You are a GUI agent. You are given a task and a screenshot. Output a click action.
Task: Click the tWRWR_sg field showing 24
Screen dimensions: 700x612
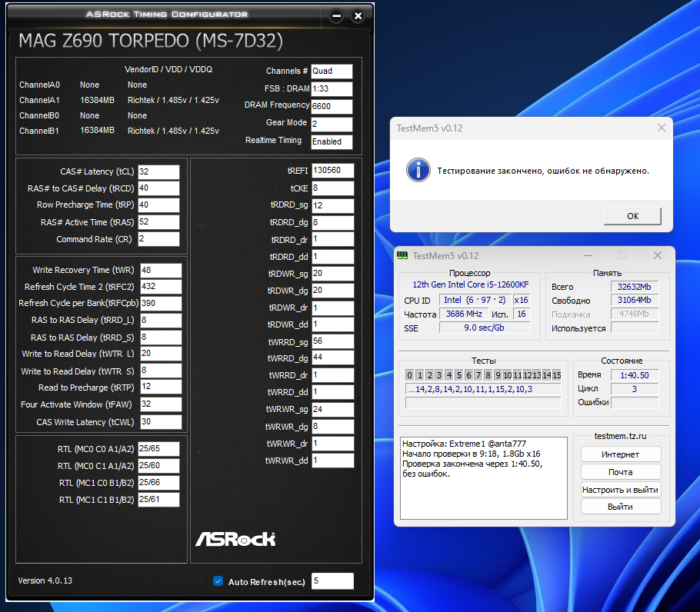coord(332,410)
